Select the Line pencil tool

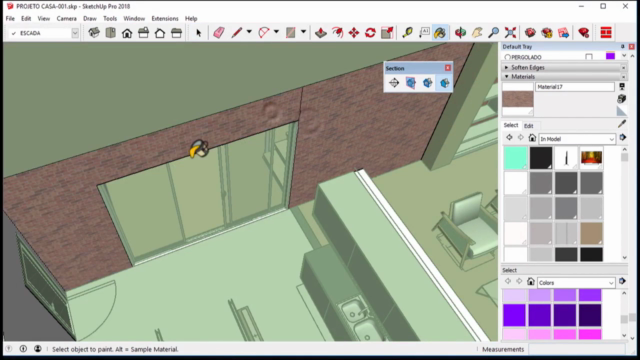click(x=236, y=33)
